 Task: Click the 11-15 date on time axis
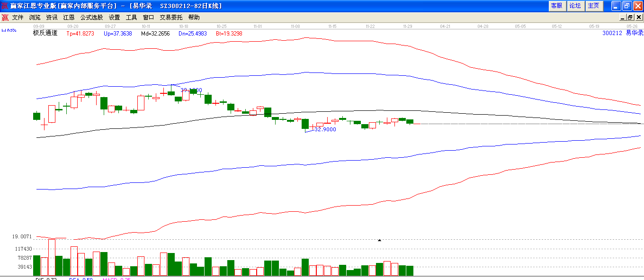pyautogui.click(x=332, y=27)
